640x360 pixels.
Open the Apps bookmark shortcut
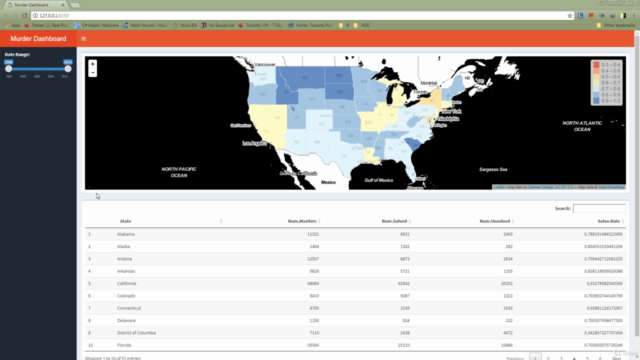point(12,25)
